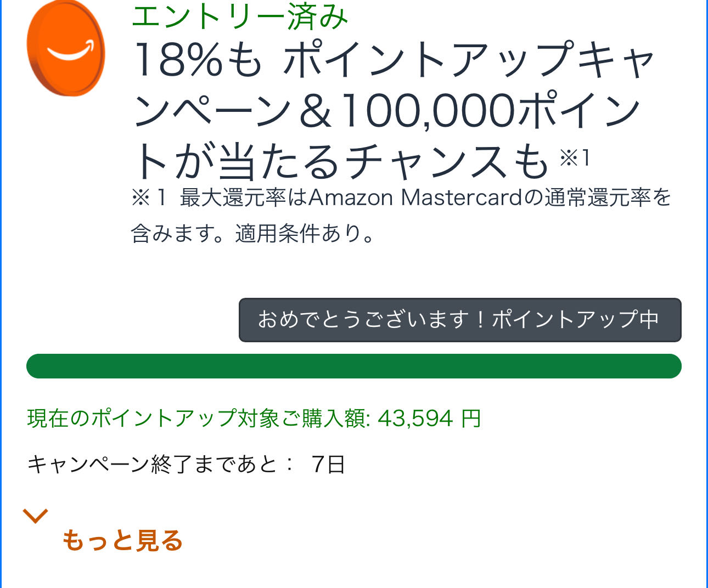This screenshot has height=588, width=708.
Task: Click the orange Amazon smile coin icon
Action: tap(66, 48)
